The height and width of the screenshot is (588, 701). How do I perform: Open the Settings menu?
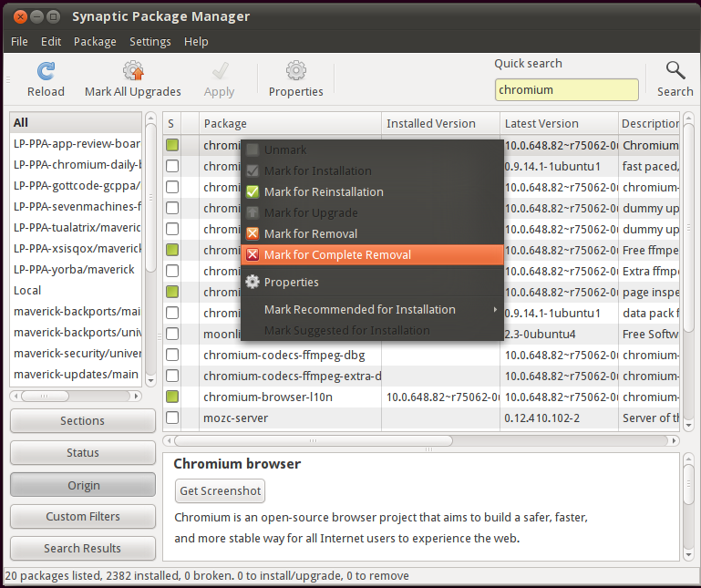150,42
